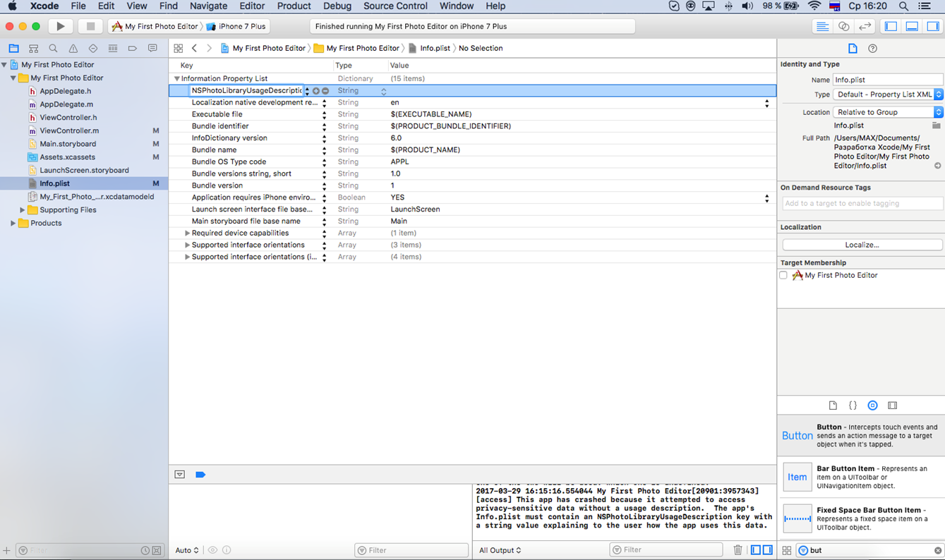Open the Product menu
The width and height of the screenshot is (945, 560).
[294, 6]
